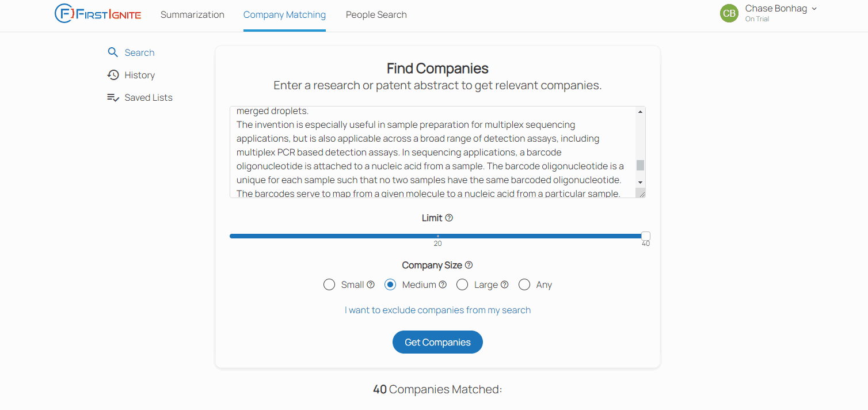Viewport: 868px width, 410px height.
Task: Click the info icon next to Large
Action: (505, 284)
